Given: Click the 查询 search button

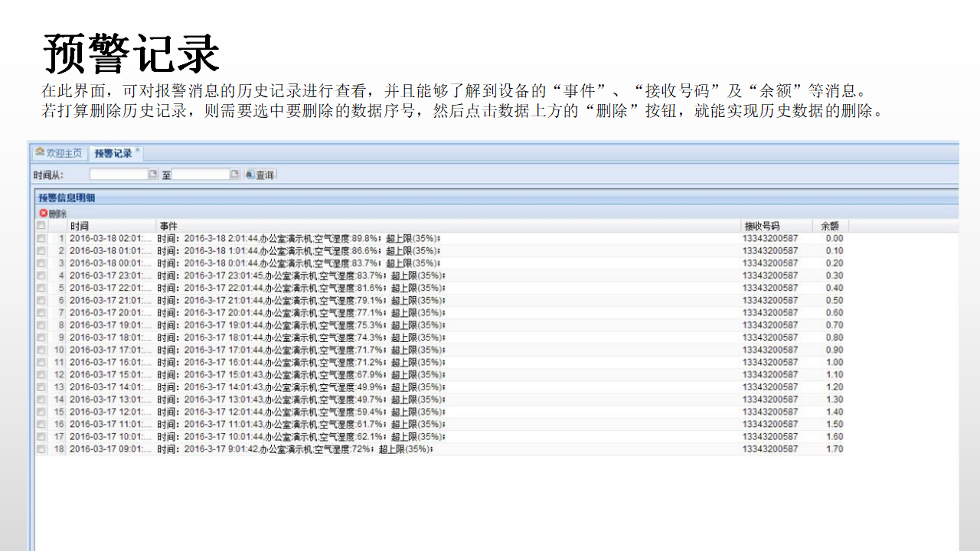Looking at the screenshot, I should (260, 175).
